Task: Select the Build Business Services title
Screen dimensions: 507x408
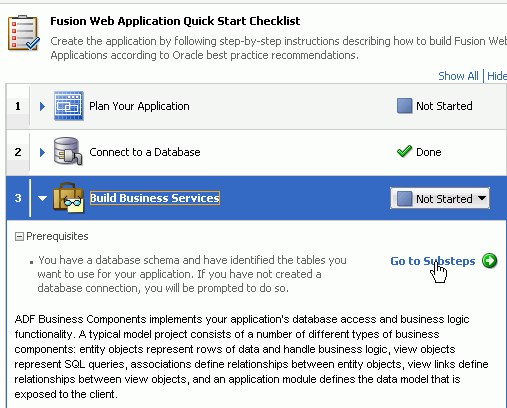Action: click(155, 198)
